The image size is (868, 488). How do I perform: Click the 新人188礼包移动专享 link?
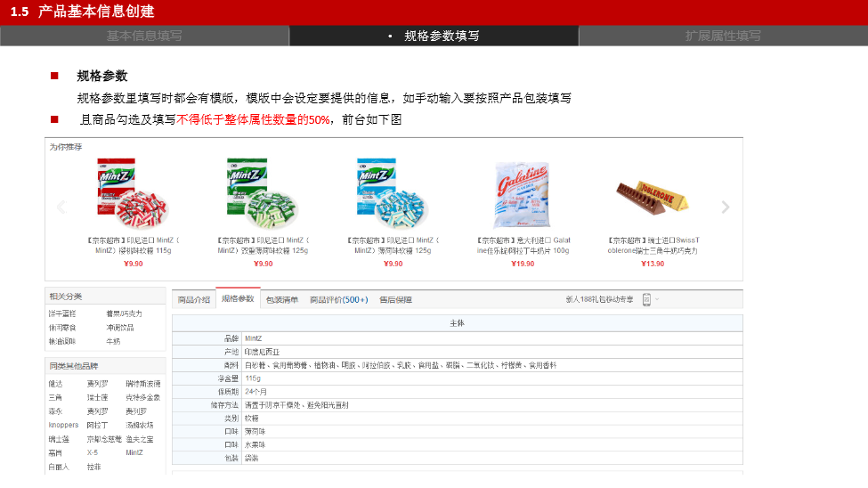click(599, 300)
